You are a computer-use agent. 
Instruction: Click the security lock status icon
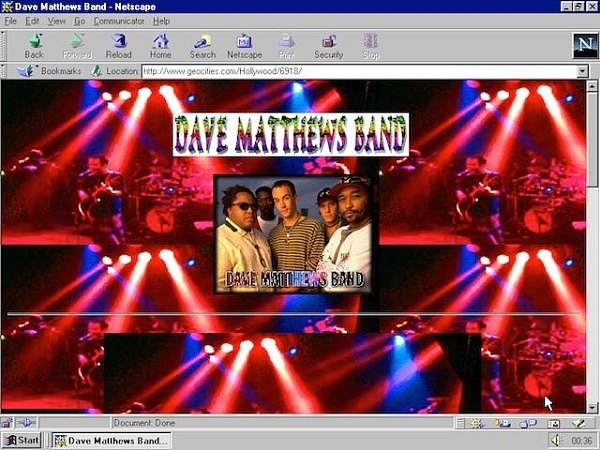[x=7, y=423]
